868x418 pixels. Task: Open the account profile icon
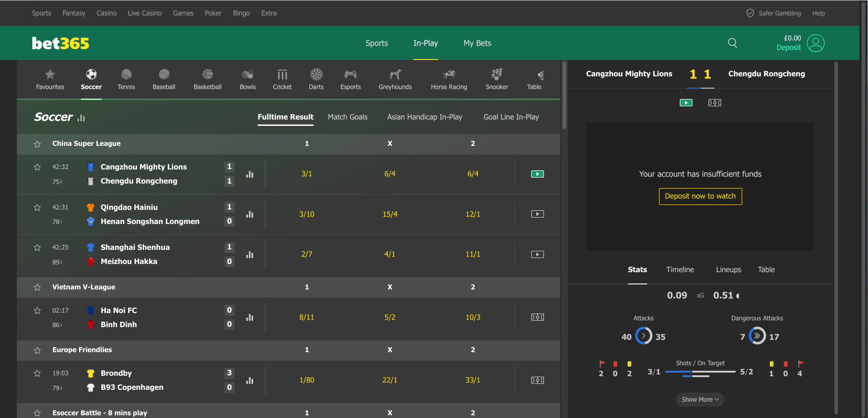pos(816,43)
